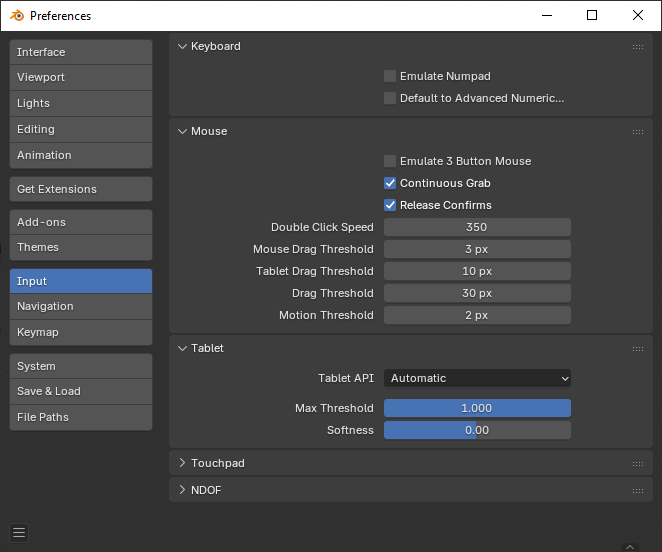Enable the Emulate Numpad checkbox
Image resolution: width=662 pixels, height=552 pixels.
[x=390, y=76]
